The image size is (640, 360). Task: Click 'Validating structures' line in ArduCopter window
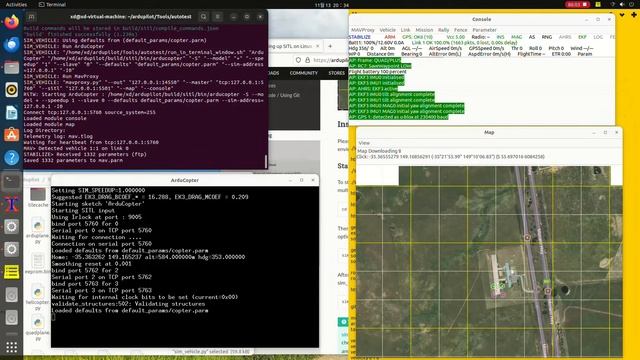(x=128, y=304)
